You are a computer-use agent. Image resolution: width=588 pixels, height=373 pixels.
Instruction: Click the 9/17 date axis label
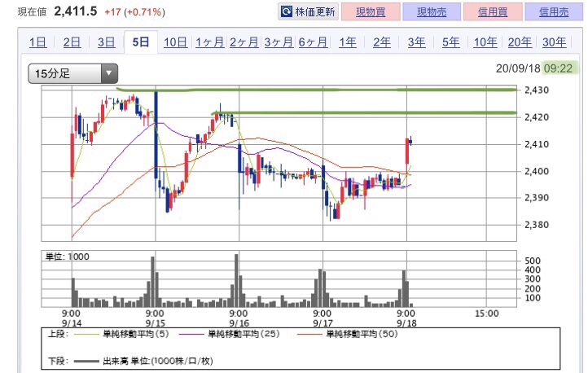click(323, 323)
